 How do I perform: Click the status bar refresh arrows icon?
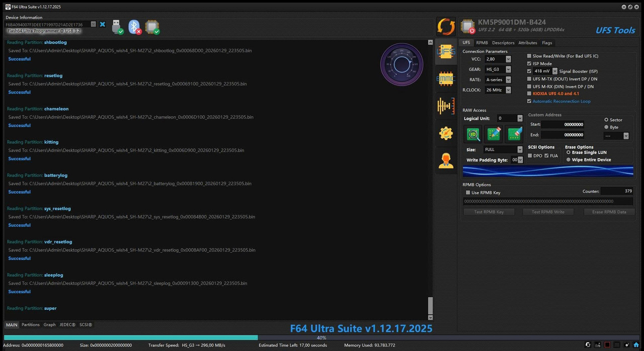[588, 345]
